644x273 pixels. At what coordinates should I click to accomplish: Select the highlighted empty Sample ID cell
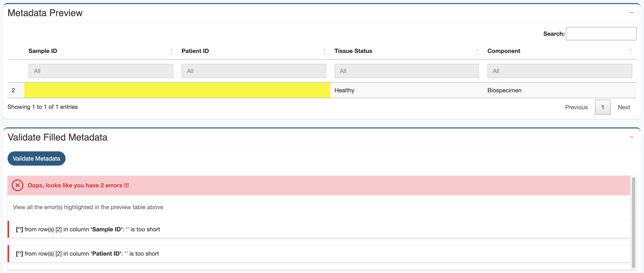(101, 90)
